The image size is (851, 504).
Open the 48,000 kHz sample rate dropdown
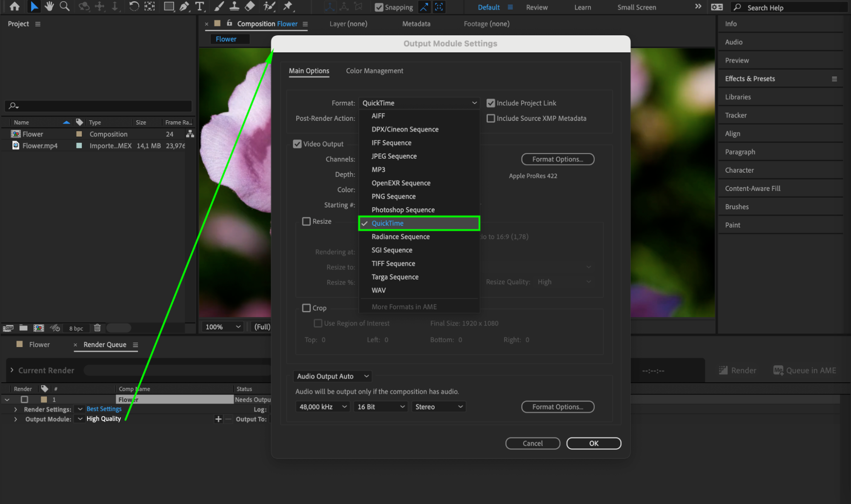click(322, 407)
